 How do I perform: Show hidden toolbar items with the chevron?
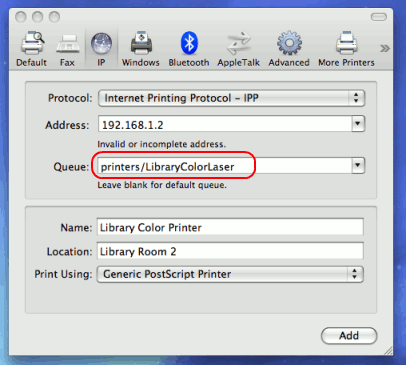[x=385, y=49]
